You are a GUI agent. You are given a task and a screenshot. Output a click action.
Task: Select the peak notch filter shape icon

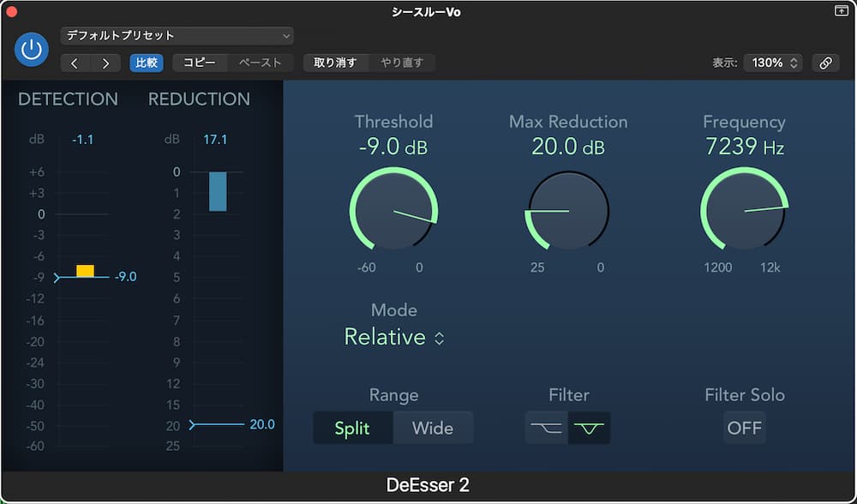pyautogui.click(x=589, y=428)
